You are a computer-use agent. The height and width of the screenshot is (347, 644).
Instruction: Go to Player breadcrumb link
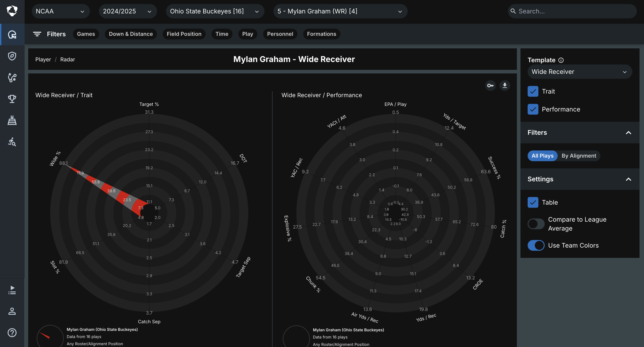pyautogui.click(x=43, y=60)
